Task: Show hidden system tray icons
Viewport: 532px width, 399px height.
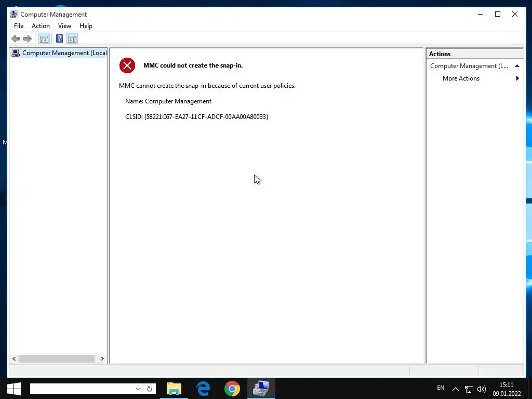Action: 456,389
